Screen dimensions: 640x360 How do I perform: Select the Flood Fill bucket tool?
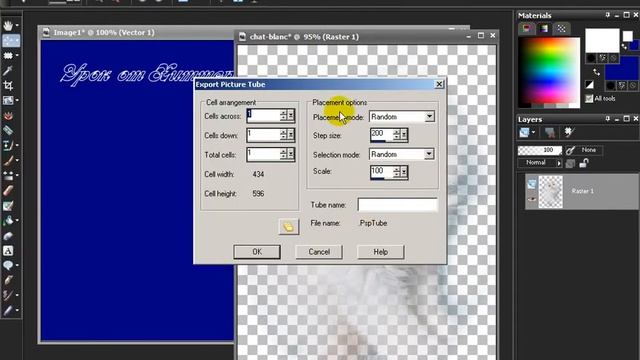click(x=8, y=221)
